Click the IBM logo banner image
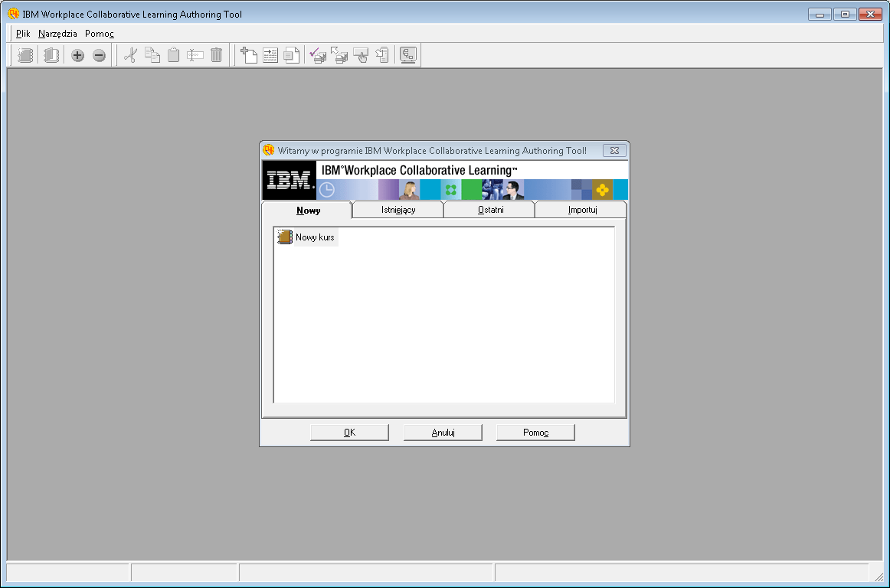This screenshot has height=588, width=890. 289,180
